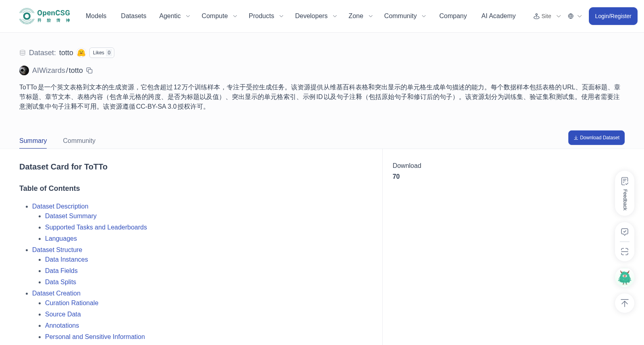Image resolution: width=644 pixels, height=345 pixels.
Task: Click the OpenCSG logo
Action: [45, 16]
